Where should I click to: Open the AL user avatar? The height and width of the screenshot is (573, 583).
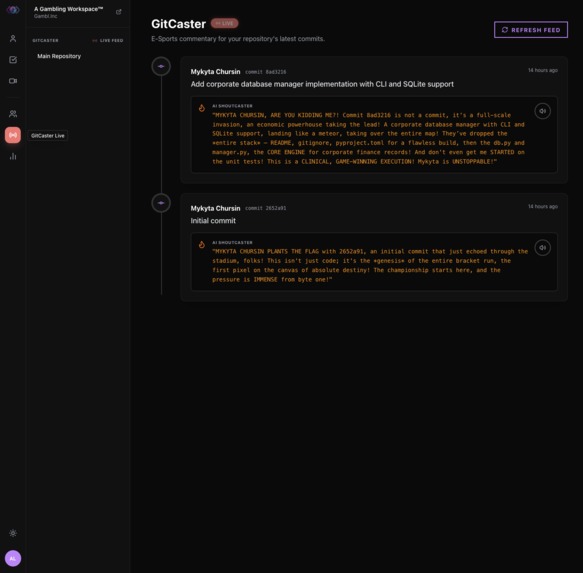click(13, 558)
